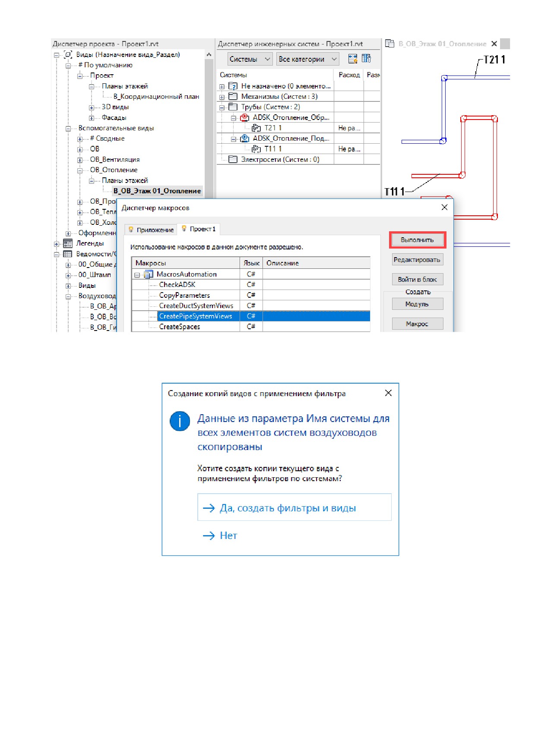535x756 pixels.
Task: Select the Вспомогательные виды node
Action: click(x=116, y=128)
